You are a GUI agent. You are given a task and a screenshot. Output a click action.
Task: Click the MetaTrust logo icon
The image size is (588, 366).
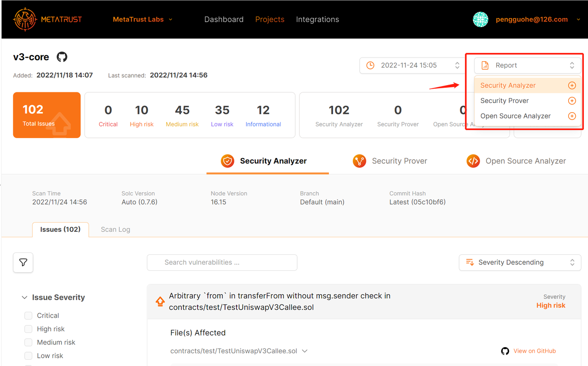tap(25, 19)
